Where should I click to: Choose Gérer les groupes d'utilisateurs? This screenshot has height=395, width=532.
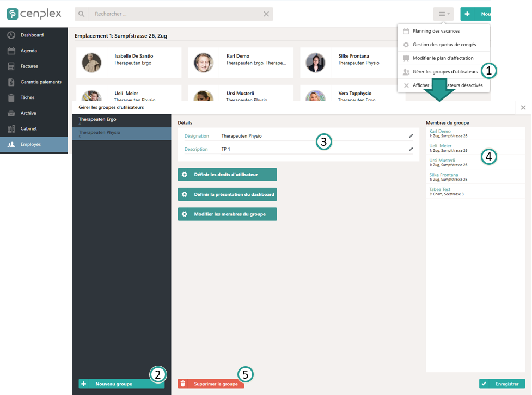click(x=445, y=72)
